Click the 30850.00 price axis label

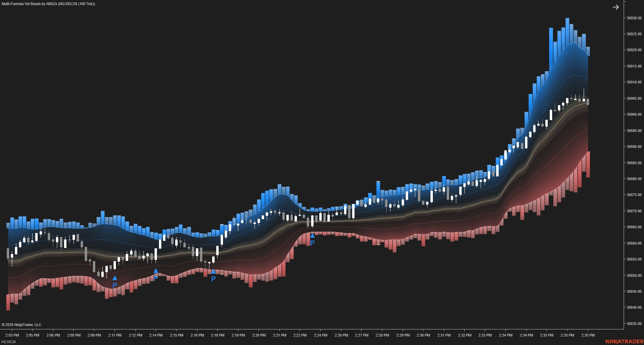634,275
